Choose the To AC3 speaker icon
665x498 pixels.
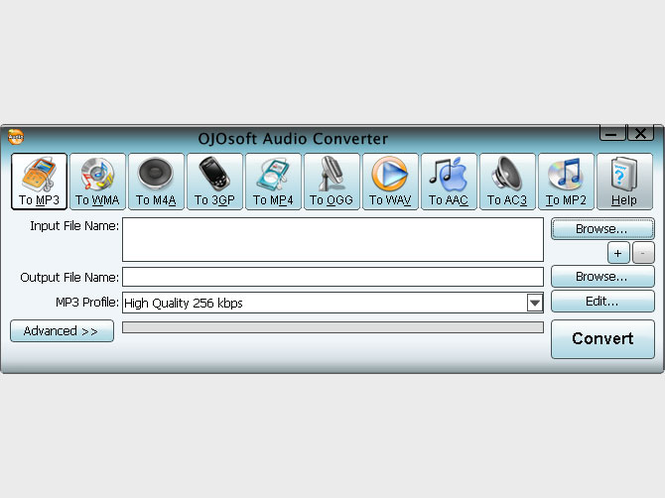click(x=507, y=182)
